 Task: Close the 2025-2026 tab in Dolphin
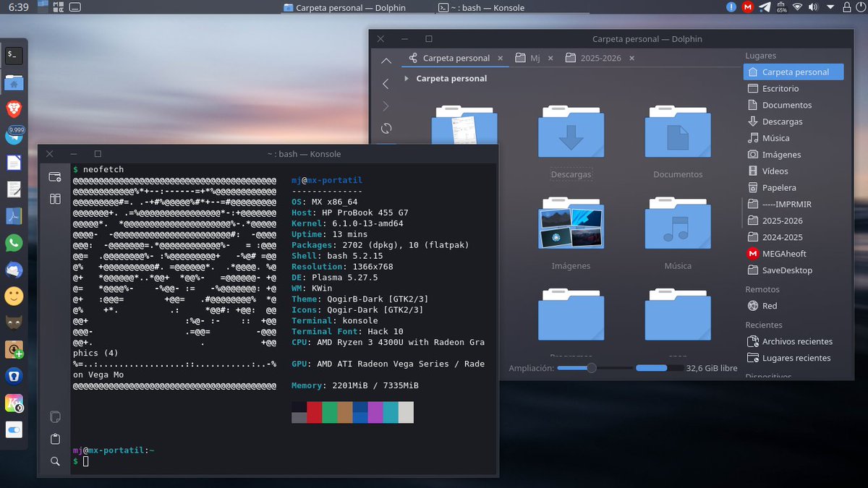coord(631,58)
